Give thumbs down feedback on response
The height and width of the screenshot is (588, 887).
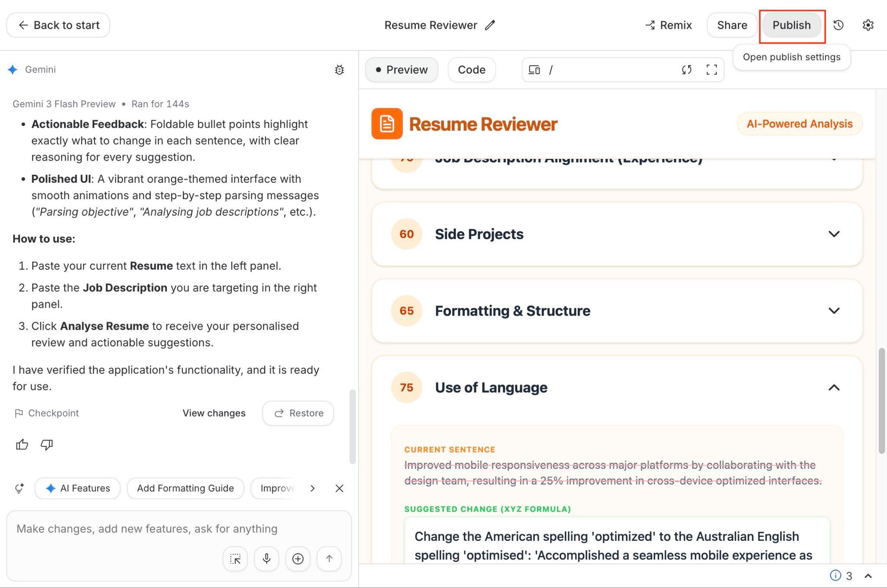(x=47, y=445)
